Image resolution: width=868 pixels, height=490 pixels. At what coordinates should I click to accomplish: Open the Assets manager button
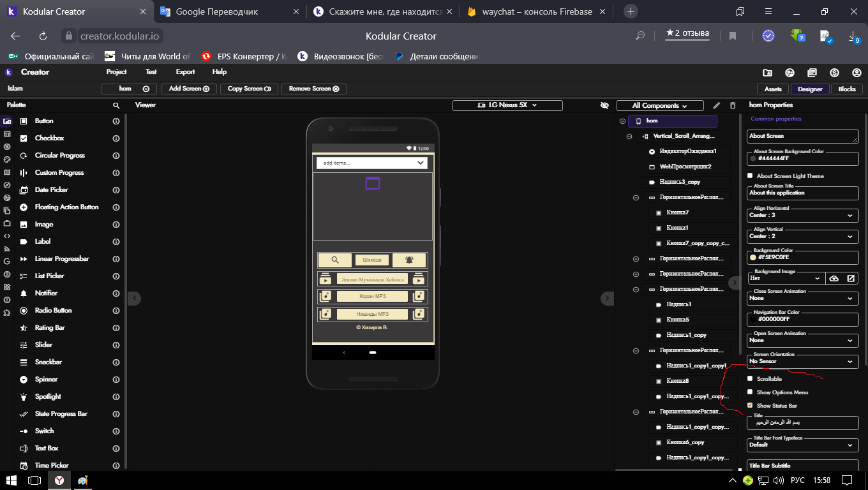tap(773, 89)
